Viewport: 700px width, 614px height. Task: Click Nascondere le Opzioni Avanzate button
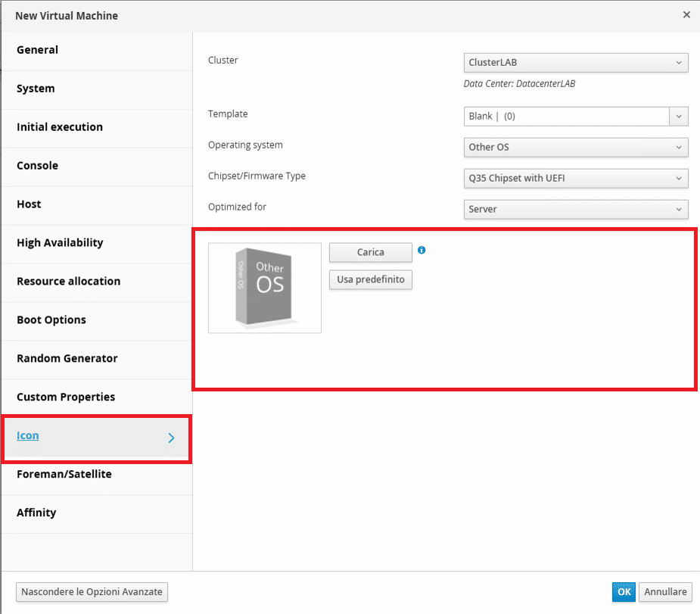pyautogui.click(x=92, y=592)
